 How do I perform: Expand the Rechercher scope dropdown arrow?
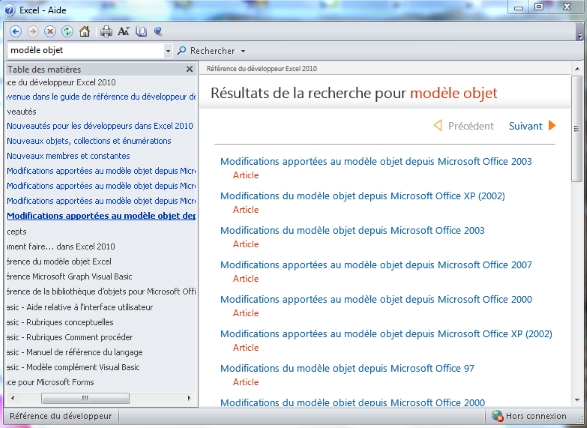(x=243, y=51)
